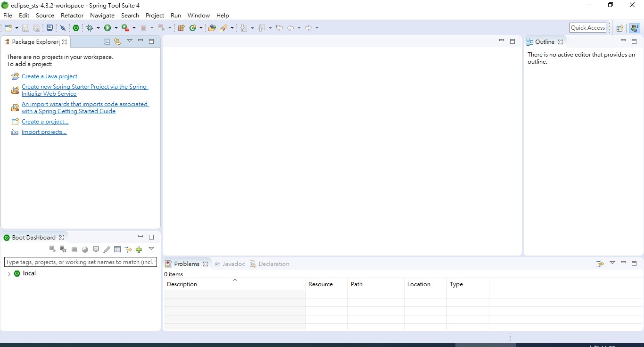Image resolution: width=644 pixels, height=347 pixels.
Task: Click Boot Dashboard pencil edit icon
Action: coord(107,249)
